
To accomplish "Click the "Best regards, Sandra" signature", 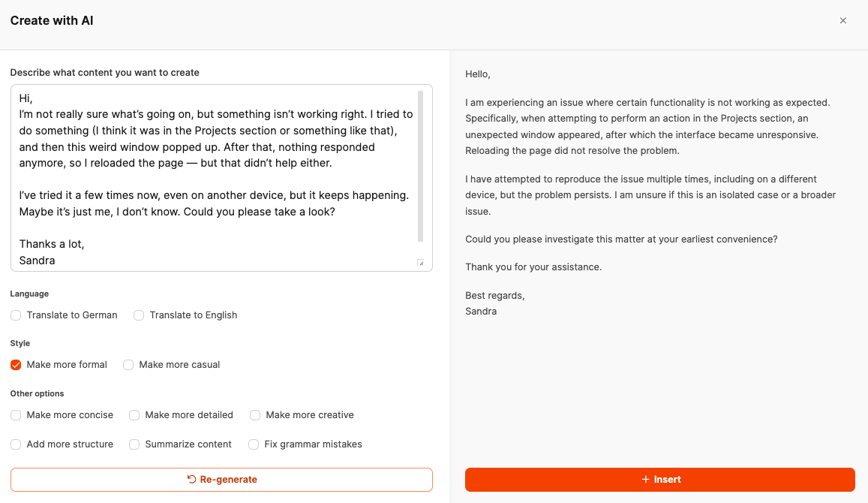I will point(495,303).
